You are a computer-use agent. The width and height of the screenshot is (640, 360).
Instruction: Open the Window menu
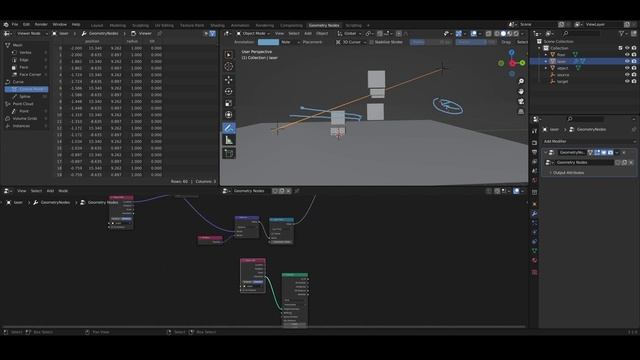(60, 24)
